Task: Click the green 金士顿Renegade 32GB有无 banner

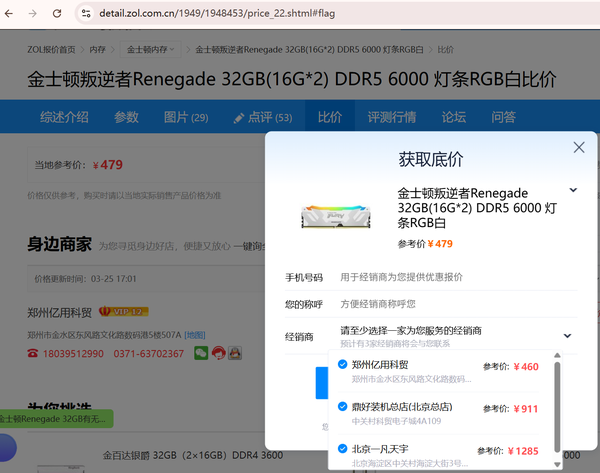Action: click(x=55, y=419)
